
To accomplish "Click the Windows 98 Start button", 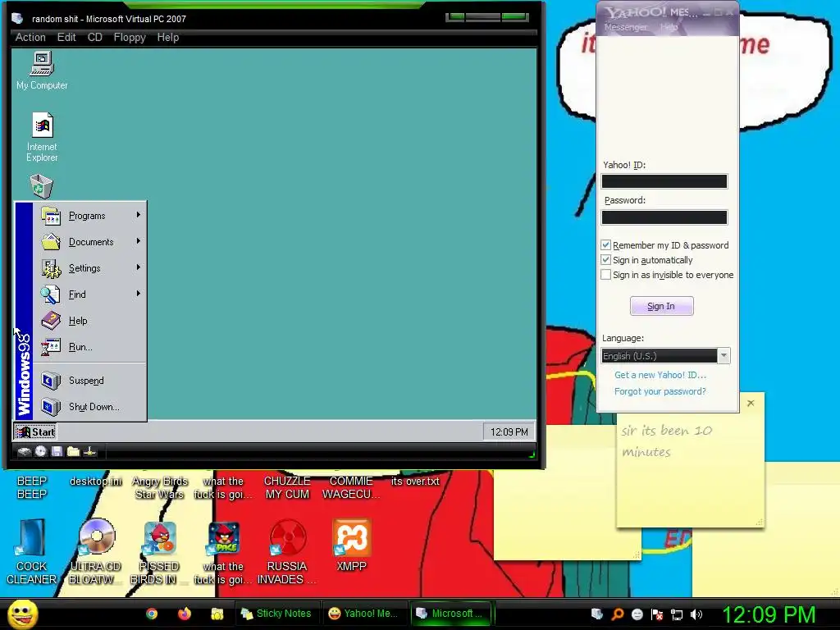I will click(x=35, y=431).
